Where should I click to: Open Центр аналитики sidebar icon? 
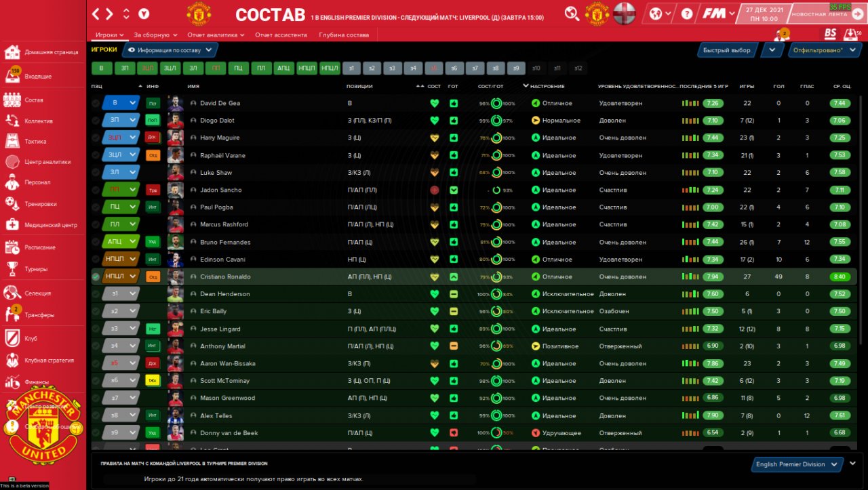point(12,162)
